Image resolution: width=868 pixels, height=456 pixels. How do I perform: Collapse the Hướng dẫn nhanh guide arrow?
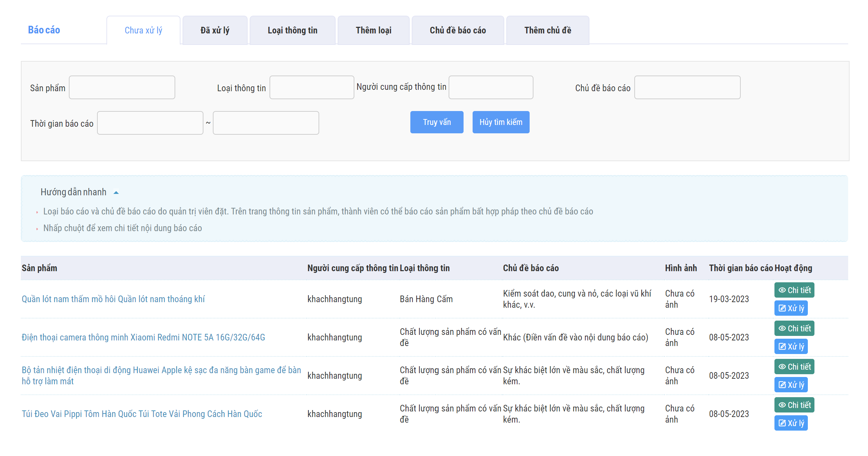click(x=116, y=192)
